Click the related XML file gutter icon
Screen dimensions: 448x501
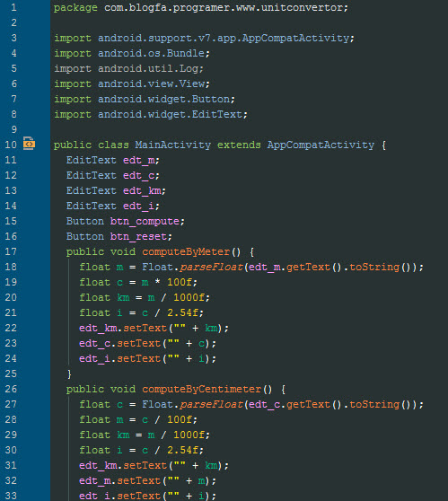coord(29,144)
